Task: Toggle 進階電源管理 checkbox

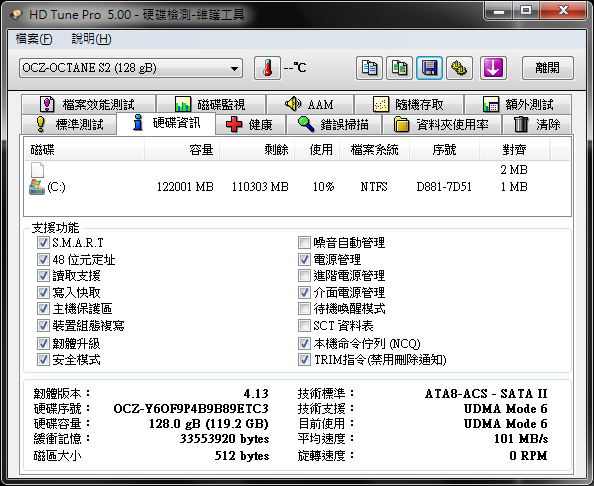Action: (304, 276)
